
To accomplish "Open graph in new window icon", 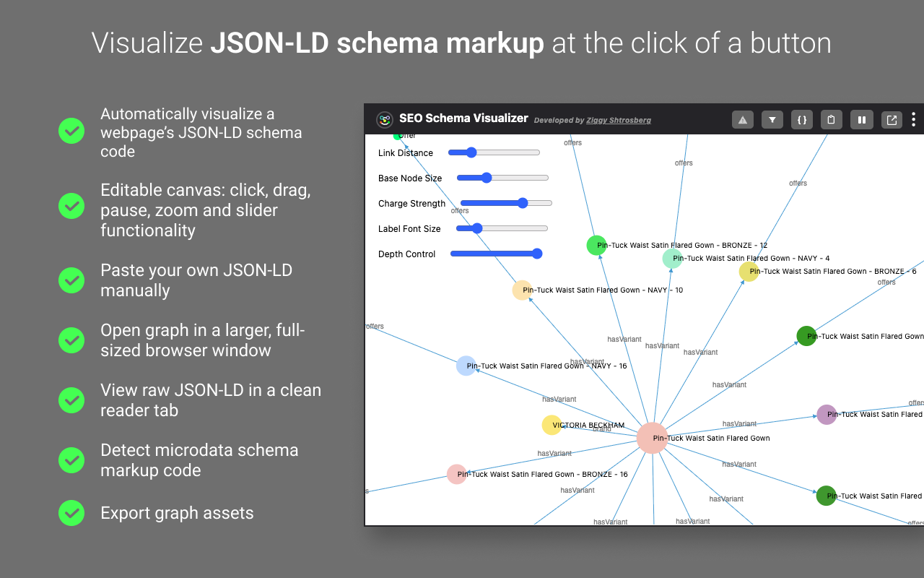I will 892,120.
